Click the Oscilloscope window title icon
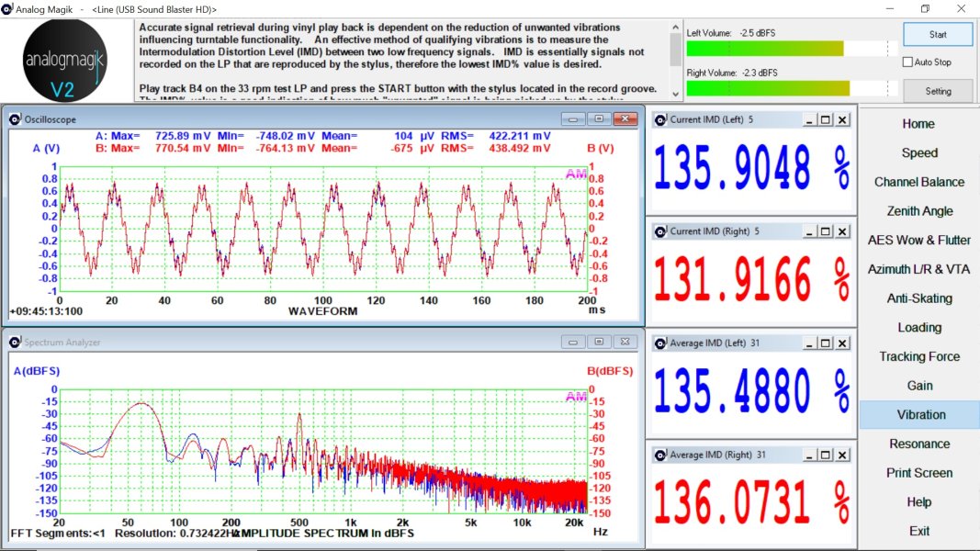The width and height of the screenshot is (980, 551). coord(14,119)
